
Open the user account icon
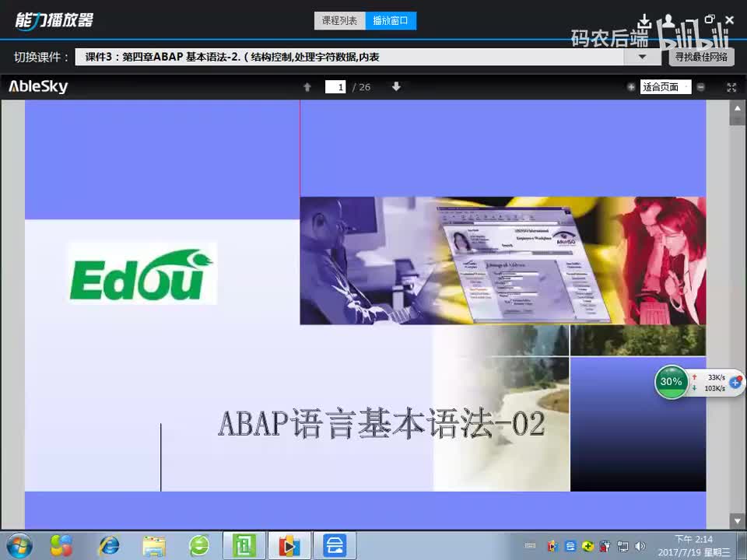click(x=668, y=20)
